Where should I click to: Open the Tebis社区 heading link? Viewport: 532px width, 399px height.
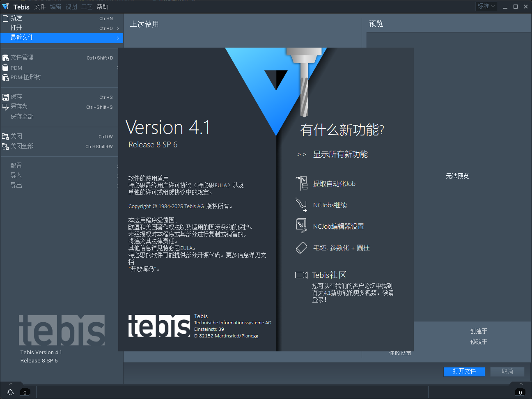329,275
